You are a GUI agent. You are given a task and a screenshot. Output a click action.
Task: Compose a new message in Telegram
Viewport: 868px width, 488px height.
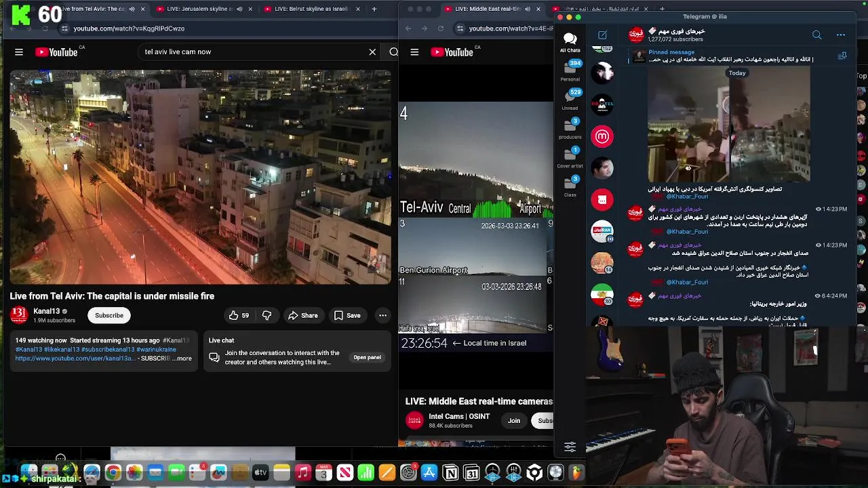(602, 35)
